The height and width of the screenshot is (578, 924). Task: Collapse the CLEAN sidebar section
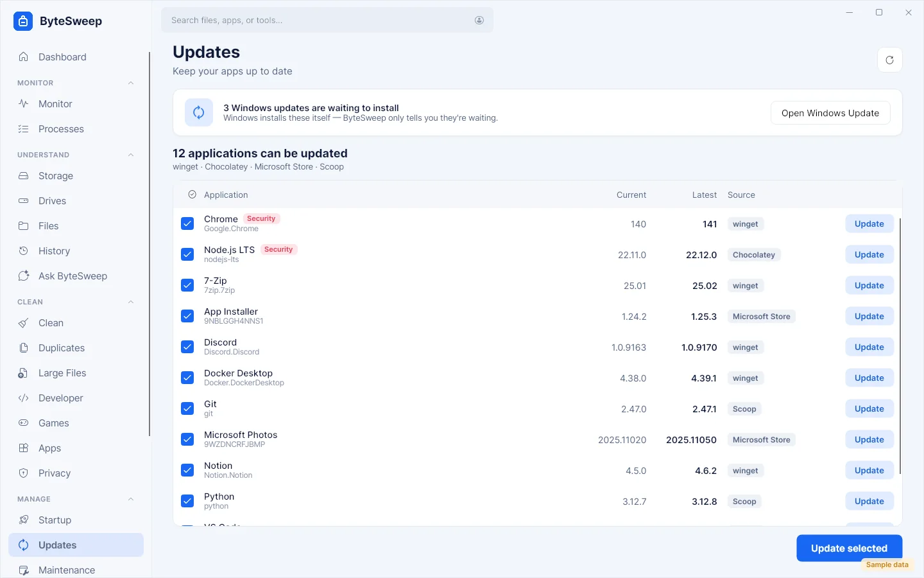click(x=131, y=302)
